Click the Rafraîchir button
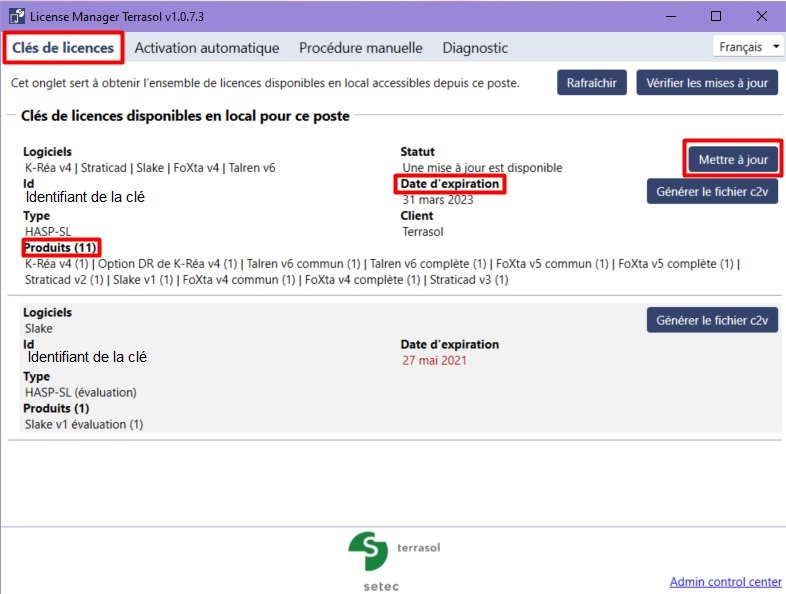 tap(592, 83)
